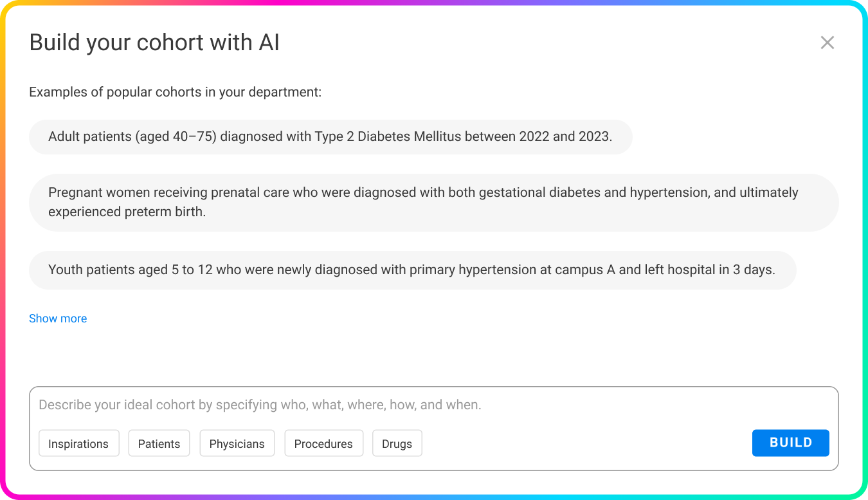This screenshot has width=868, height=500.
Task: Expand more popular cohort examples
Action: (x=58, y=319)
